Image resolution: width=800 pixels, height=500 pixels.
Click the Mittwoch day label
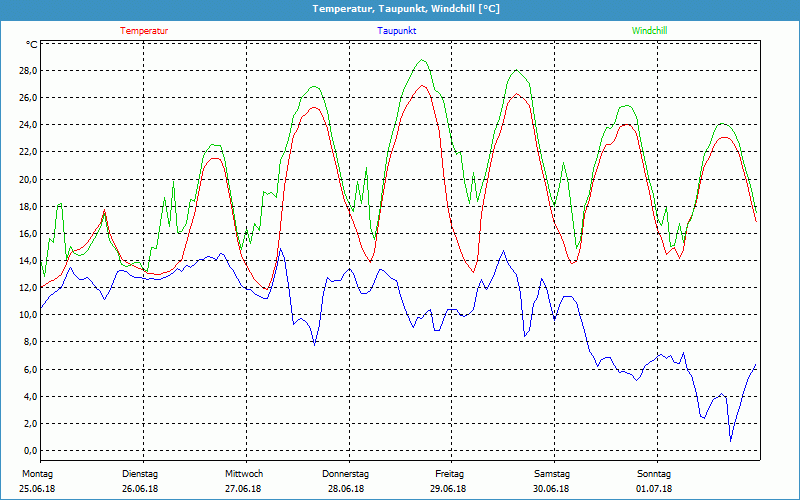244,474
